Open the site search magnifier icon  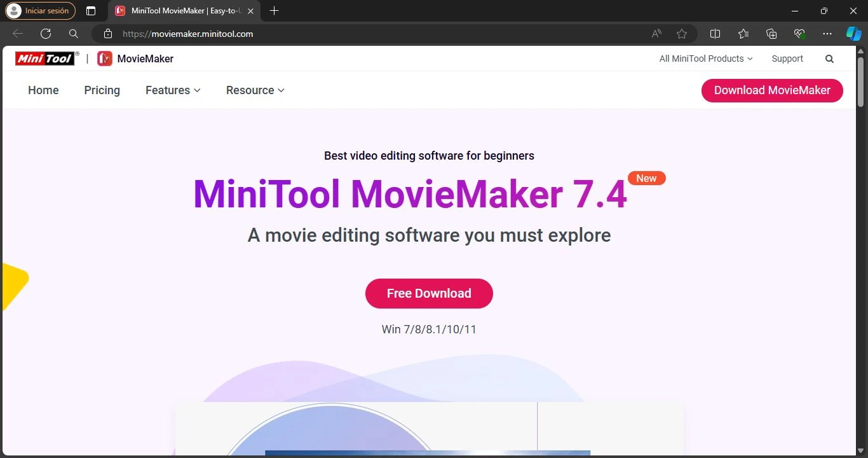point(829,59)
